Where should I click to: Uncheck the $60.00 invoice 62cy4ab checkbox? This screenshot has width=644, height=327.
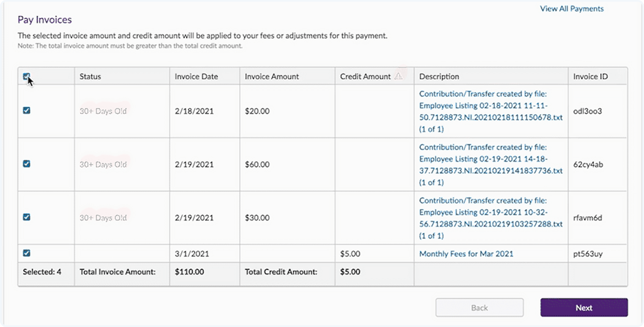(x=27, y=164)
